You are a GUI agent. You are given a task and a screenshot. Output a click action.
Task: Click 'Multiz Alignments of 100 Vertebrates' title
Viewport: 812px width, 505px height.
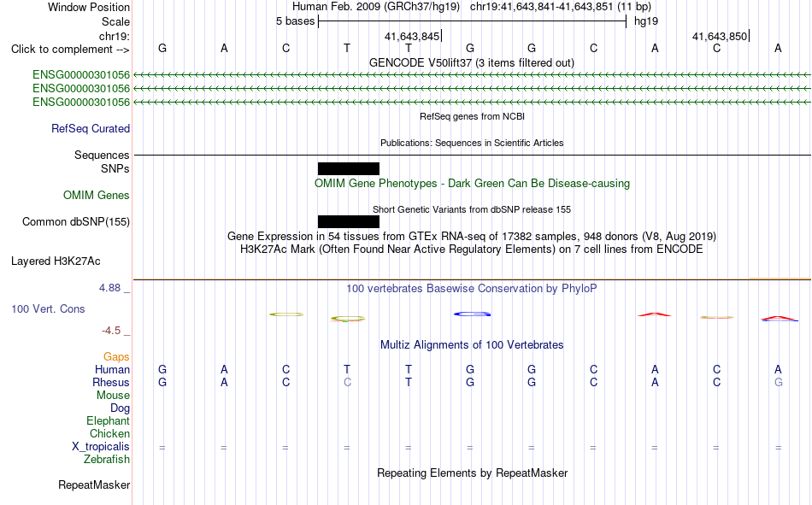(472, 345)
